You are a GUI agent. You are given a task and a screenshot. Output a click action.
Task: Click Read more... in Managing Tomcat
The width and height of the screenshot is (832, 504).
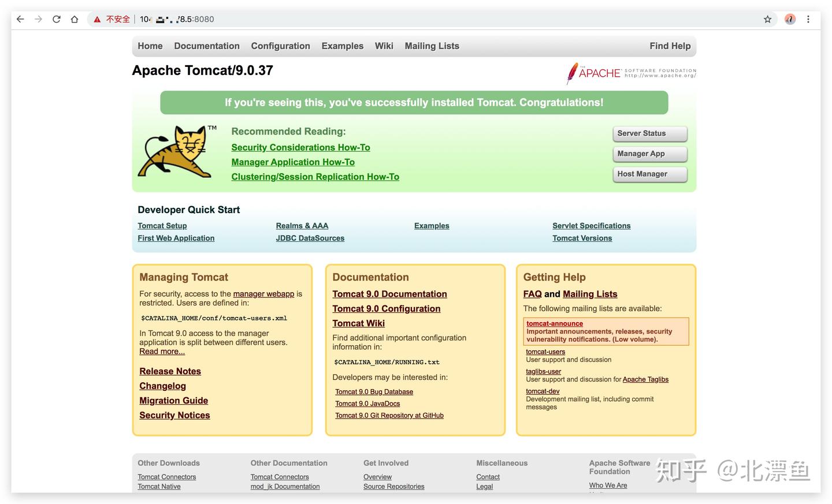coord(162,352)
